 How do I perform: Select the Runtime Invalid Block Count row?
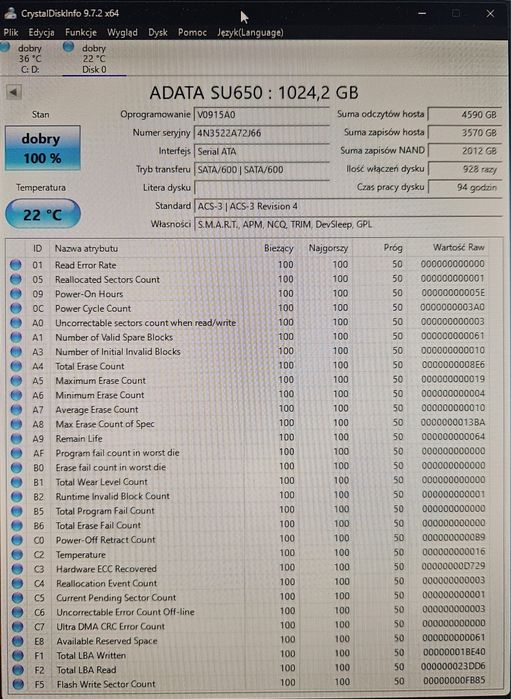247,496
